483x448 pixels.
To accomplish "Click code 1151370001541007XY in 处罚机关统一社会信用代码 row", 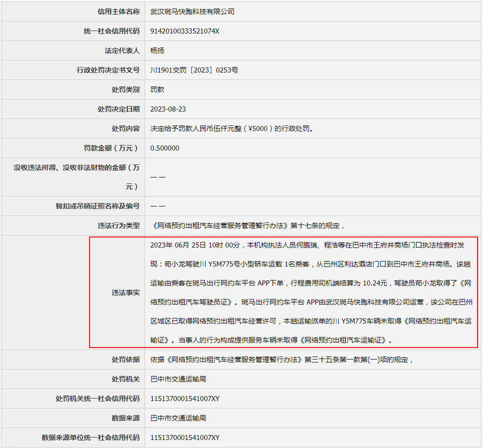I will 185,399.
